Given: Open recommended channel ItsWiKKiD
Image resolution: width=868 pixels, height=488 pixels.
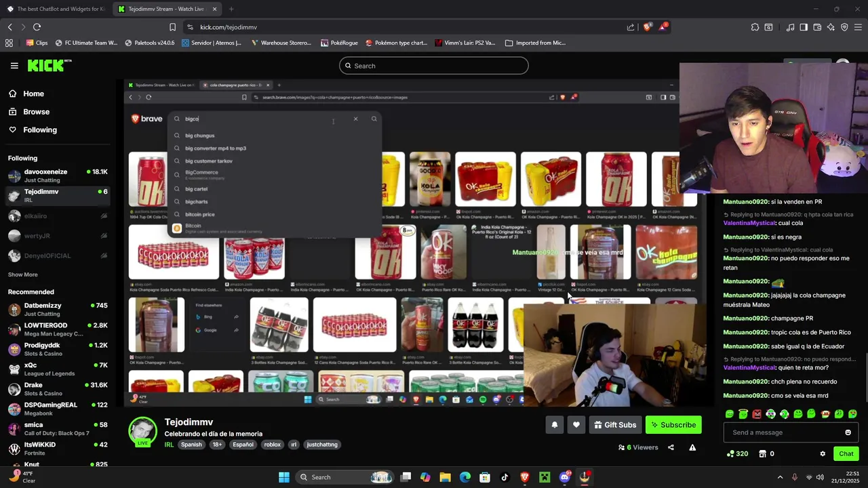Looking at the screenshot, I should point(58,449).
